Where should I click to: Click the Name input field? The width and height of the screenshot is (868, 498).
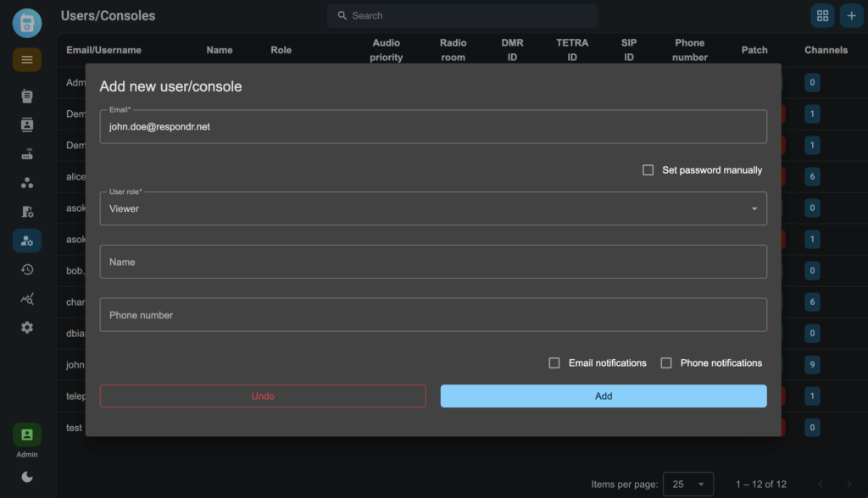[433, 262]
